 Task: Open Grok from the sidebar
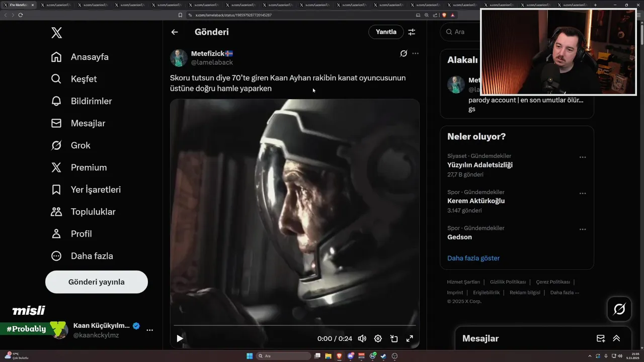point(71,145)
